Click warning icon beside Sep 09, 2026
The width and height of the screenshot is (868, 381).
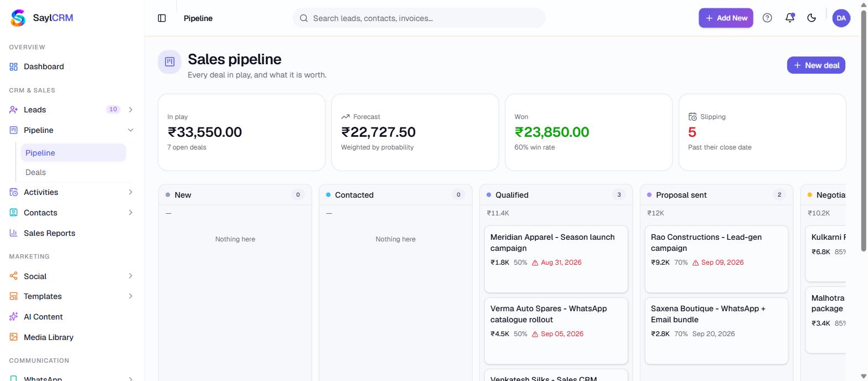[x=696, y=263]
